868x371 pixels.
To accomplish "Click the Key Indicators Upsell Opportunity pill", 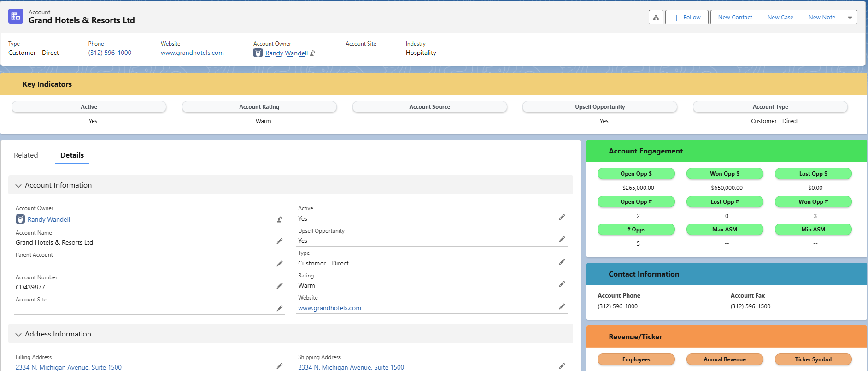I will [600, 107].
